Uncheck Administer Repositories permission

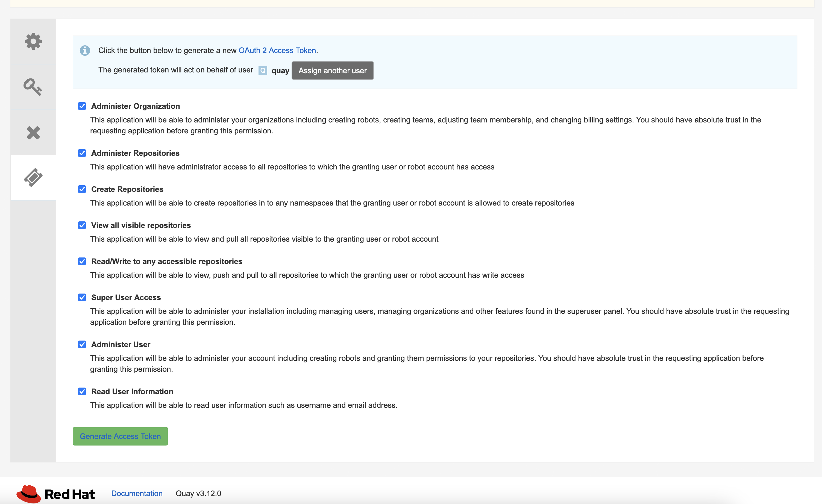tap(82, 153)
